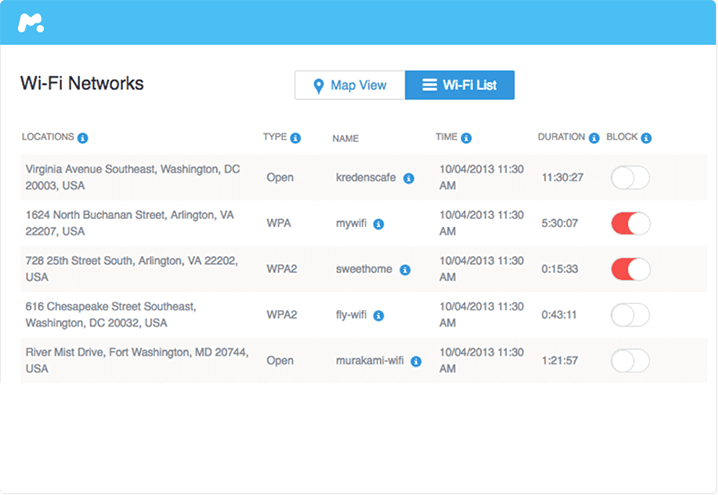Click network name murakami-wifi

pyautogui.click(x=370, y=360)
